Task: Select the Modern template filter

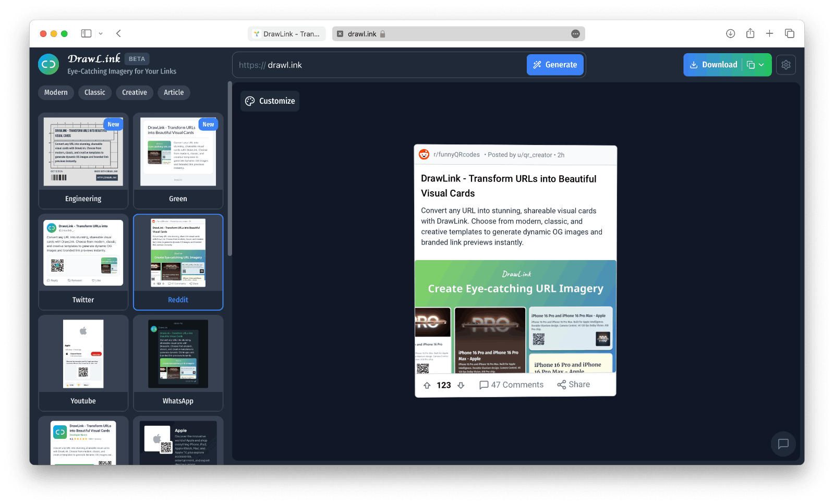Action: coord(56,92)
